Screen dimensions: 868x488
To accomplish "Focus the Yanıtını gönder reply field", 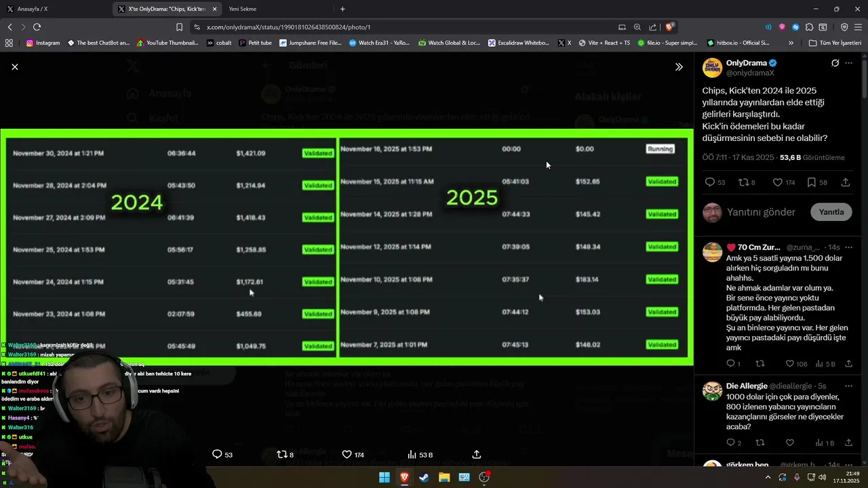I will click(x=761, y=212).
